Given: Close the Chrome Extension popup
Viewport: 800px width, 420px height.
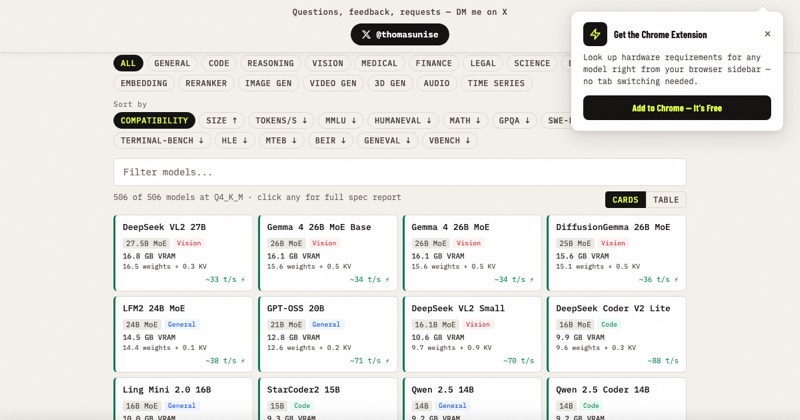Looking at the screenshot, I should (x=767, y=34).
